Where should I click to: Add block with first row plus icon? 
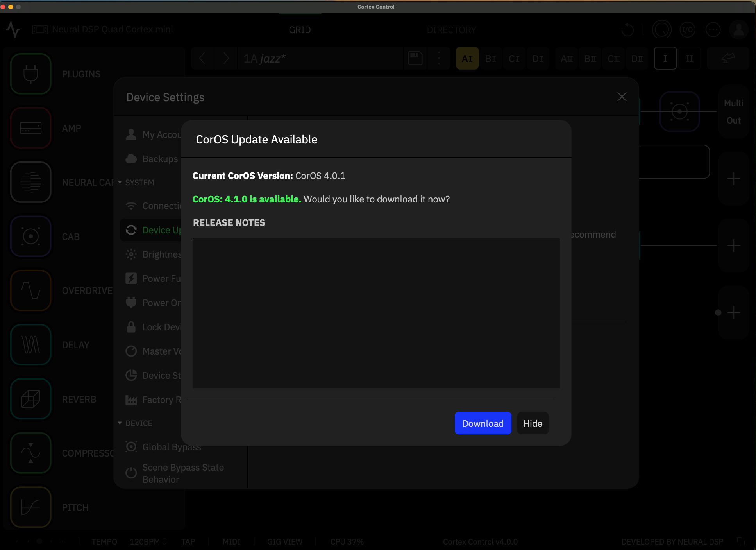(734, 179)
